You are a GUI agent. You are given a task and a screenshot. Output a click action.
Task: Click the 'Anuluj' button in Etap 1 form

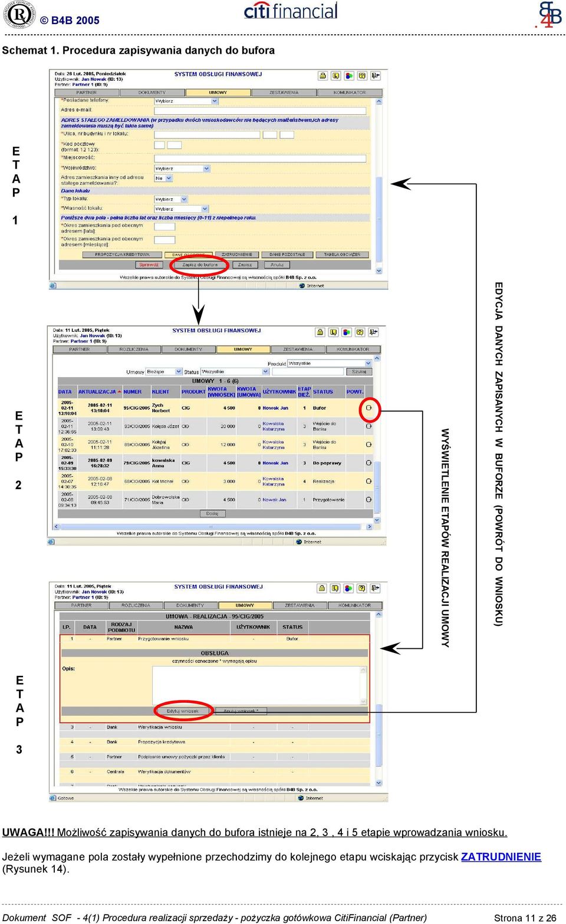(x=277, y=265)
